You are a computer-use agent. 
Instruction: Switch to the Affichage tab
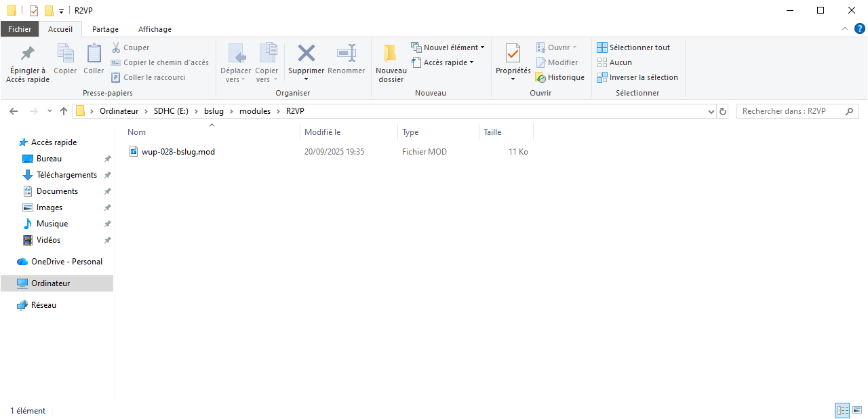pos(155,29)
